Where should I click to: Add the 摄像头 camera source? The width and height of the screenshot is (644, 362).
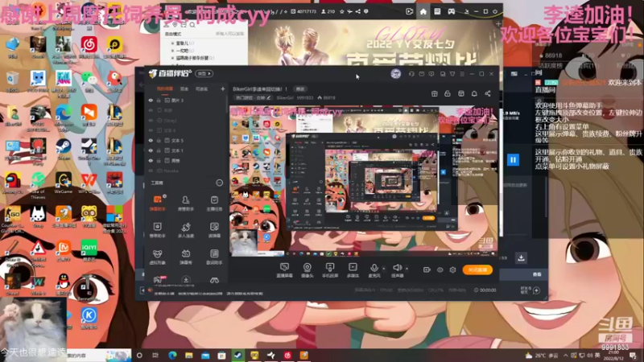308,270
